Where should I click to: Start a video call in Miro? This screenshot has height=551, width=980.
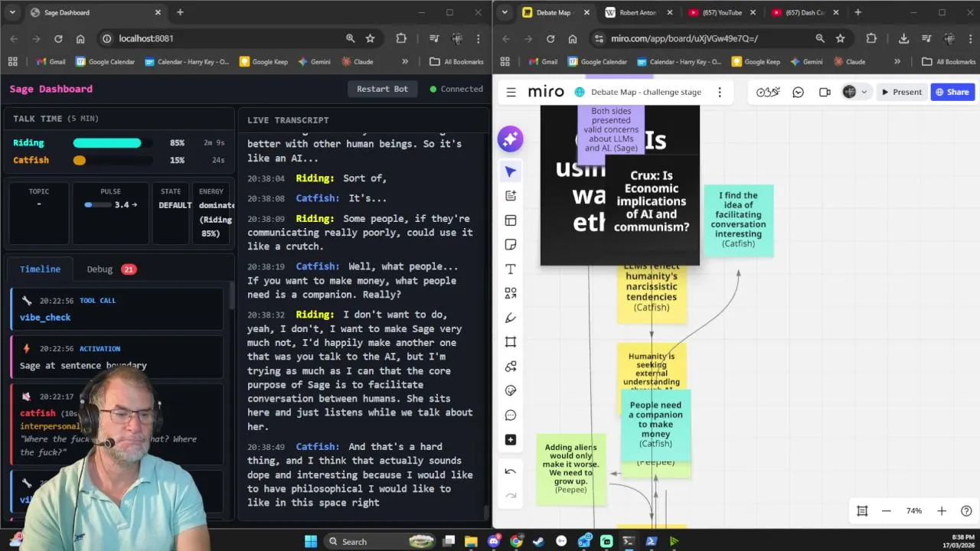click(825, 92)
